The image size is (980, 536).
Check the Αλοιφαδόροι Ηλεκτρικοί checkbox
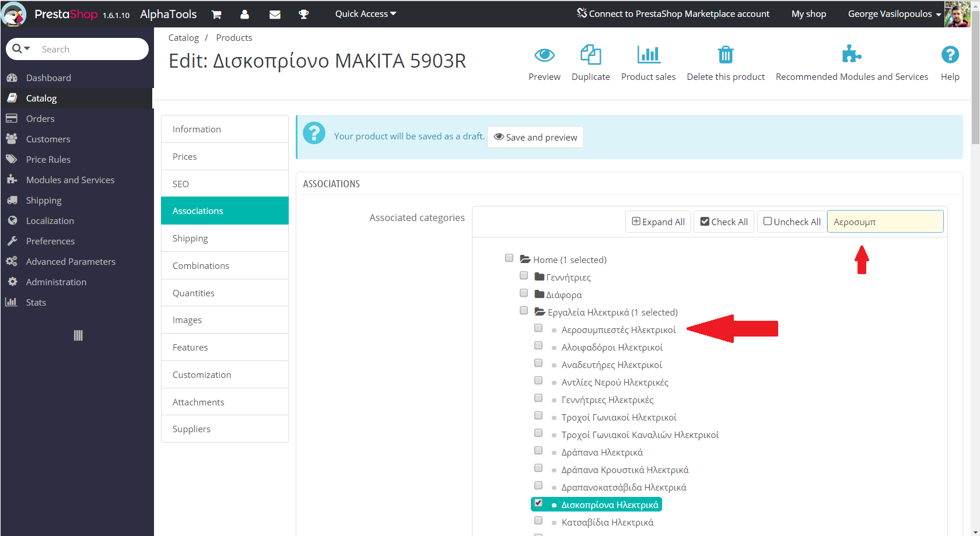pos(538,345)
